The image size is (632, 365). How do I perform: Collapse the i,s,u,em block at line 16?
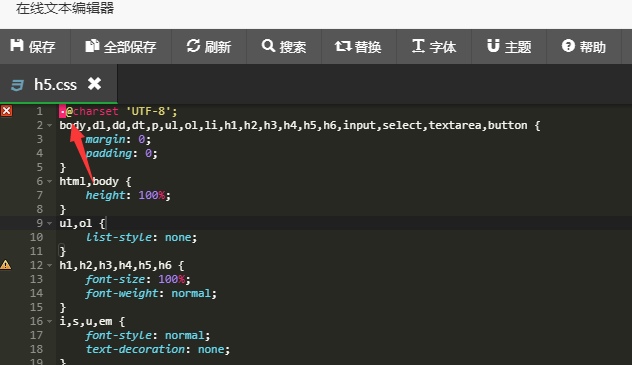pos(50,321)
